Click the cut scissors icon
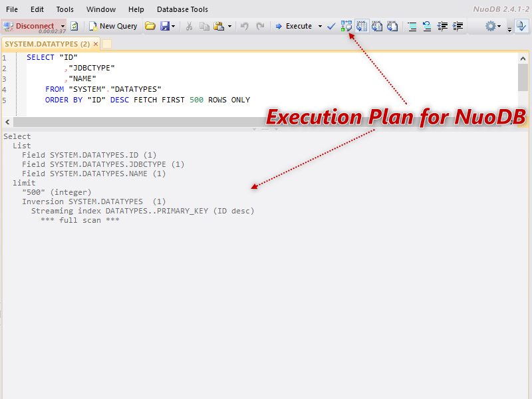The width and height of the screenshot is (532, 399). pos(189,26)
